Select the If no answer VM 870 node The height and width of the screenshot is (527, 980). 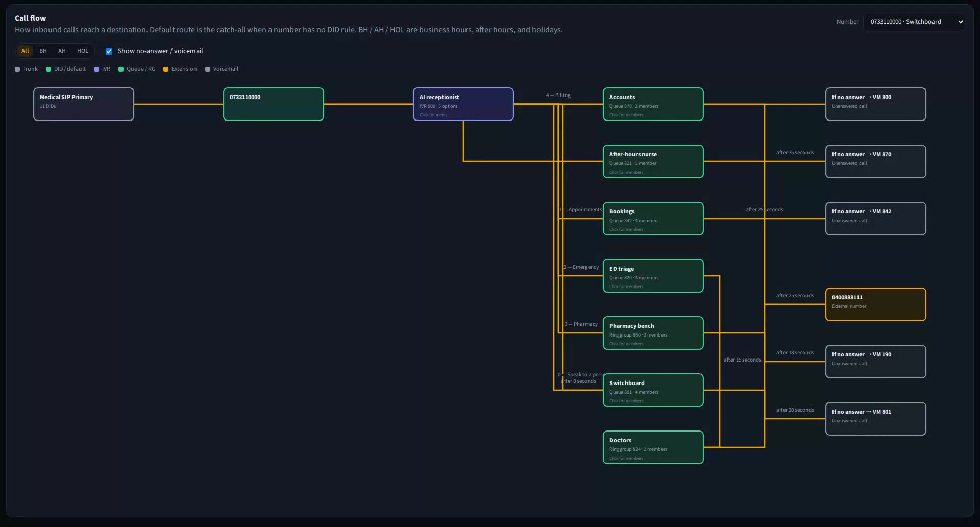876,161
